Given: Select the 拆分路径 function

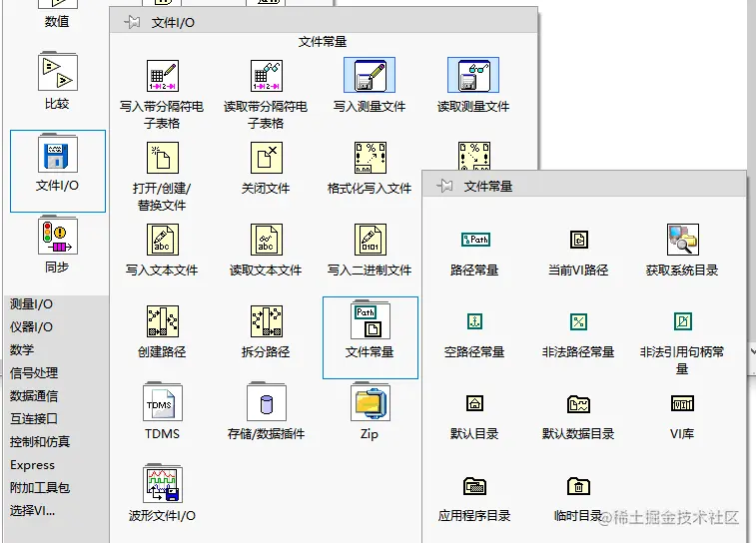Looking at the screenshot, I should click(x=266, y=321).
